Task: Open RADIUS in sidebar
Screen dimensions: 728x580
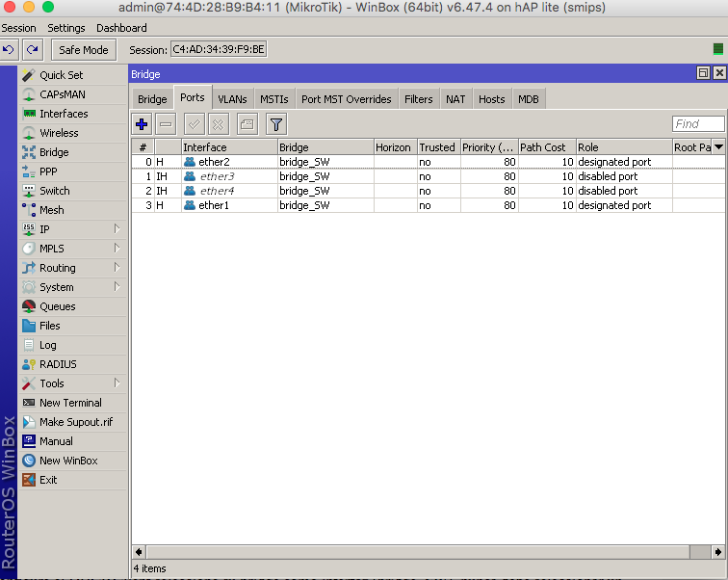Action: pyautogui.click(x=72, y=364)
